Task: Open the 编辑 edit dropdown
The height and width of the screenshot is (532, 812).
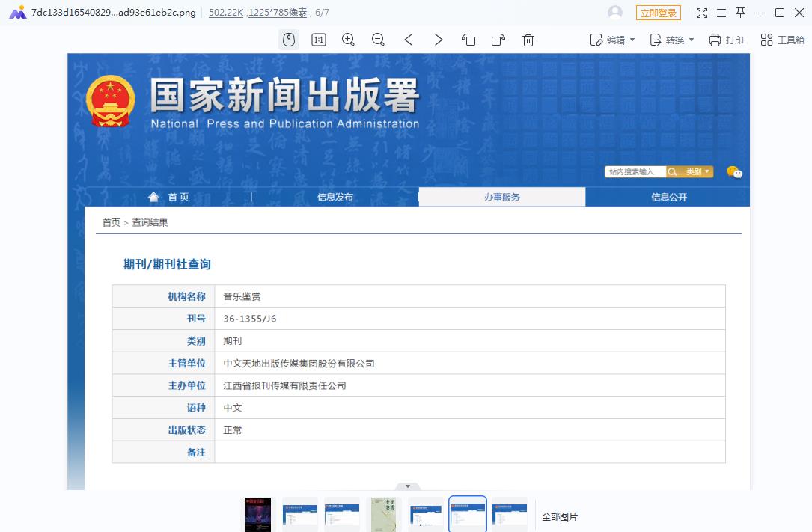Action: (614, 40)
